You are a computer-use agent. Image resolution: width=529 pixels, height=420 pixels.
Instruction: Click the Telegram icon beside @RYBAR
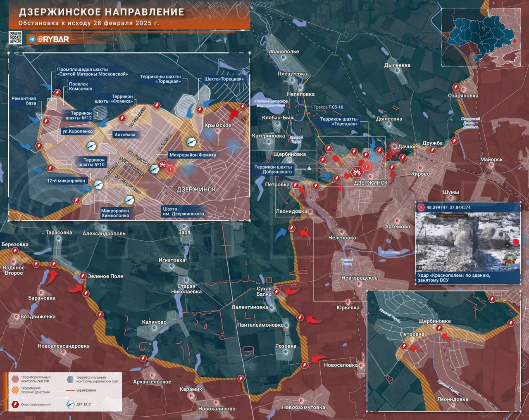click(x=32, y=39)
